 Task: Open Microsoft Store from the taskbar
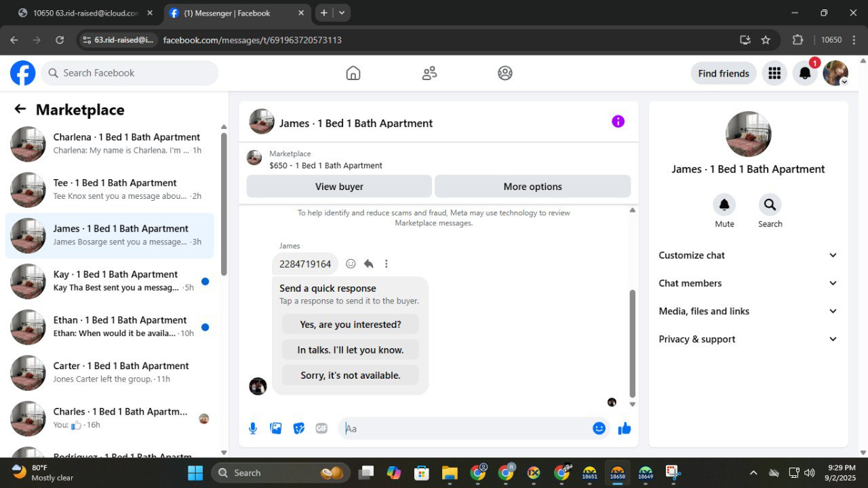(x=422, y=472)
